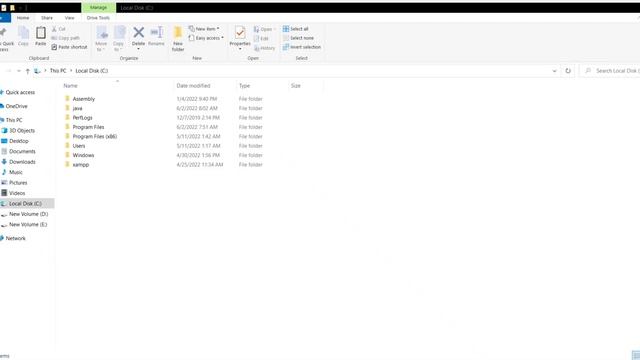Viewport: 640px width, 360px height.
Task: Open OneDrive in navigation pane
Action: 16,106
